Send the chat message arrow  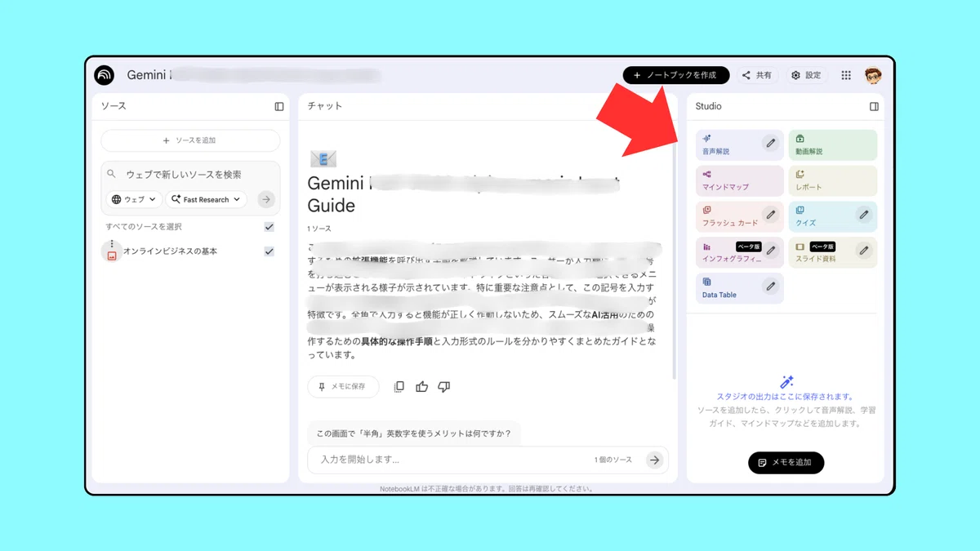(x=654, y=460)
